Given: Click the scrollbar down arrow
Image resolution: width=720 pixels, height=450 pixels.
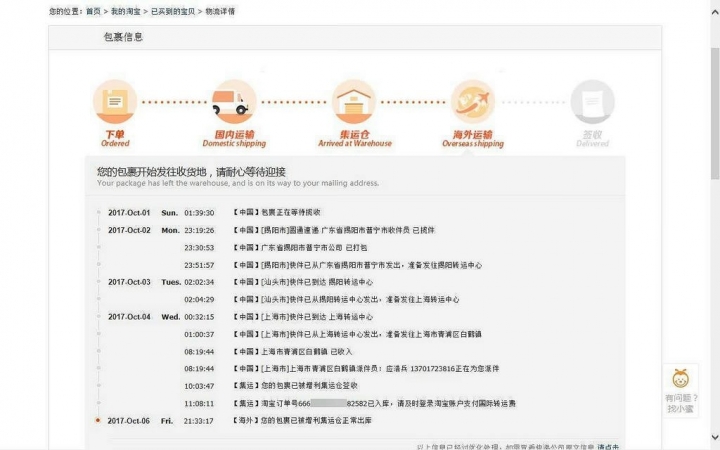Looking at the screenshot, I should tap(715, 436).
